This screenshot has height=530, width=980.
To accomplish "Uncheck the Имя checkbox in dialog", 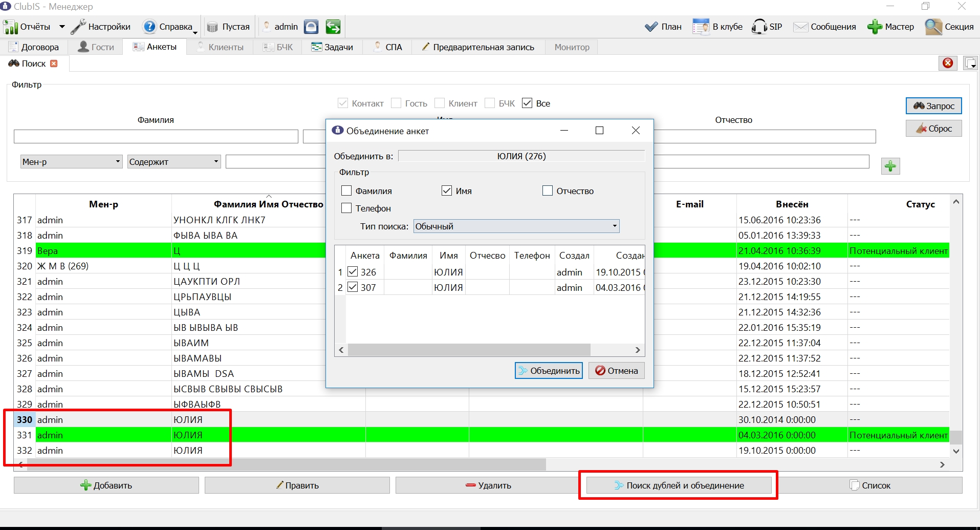I will point(447,190).
